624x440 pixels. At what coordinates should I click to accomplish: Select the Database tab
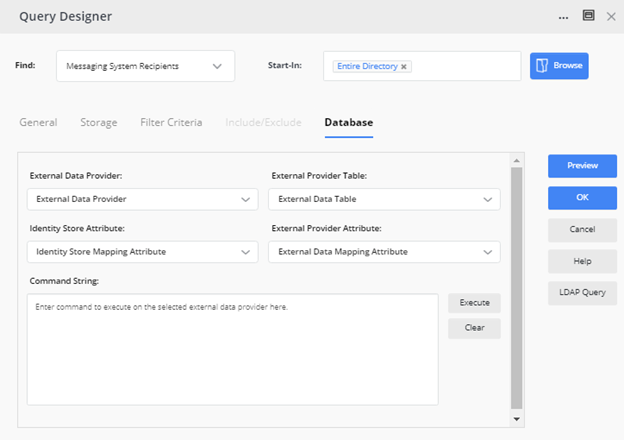point(348,122)
